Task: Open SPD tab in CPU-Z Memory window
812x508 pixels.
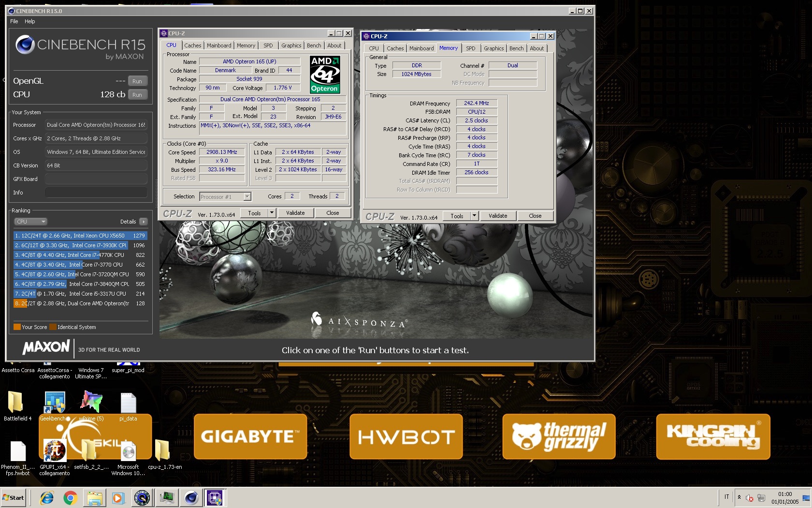Action: point(471,48)
